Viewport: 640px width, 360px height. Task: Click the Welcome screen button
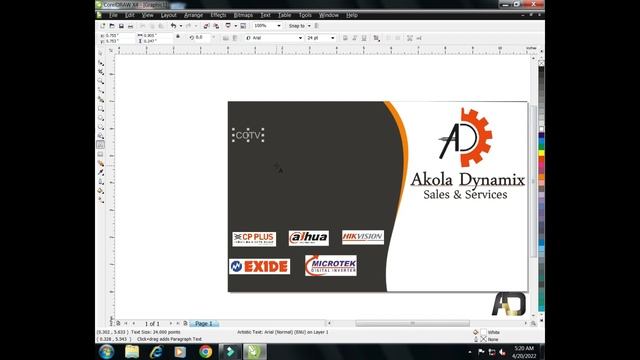[x=243, y=26]
